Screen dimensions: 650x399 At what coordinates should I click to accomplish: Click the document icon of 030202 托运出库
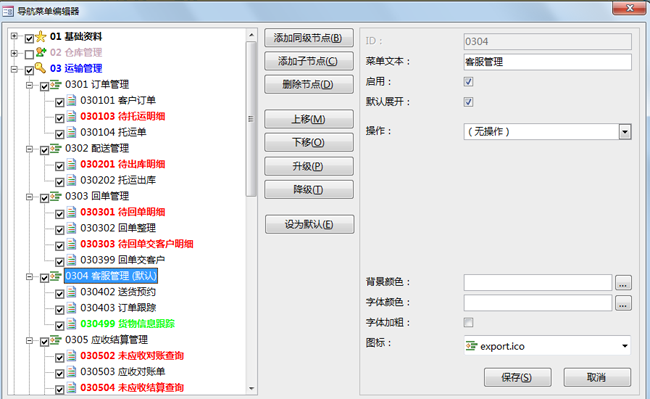click(x=71, y=180)
